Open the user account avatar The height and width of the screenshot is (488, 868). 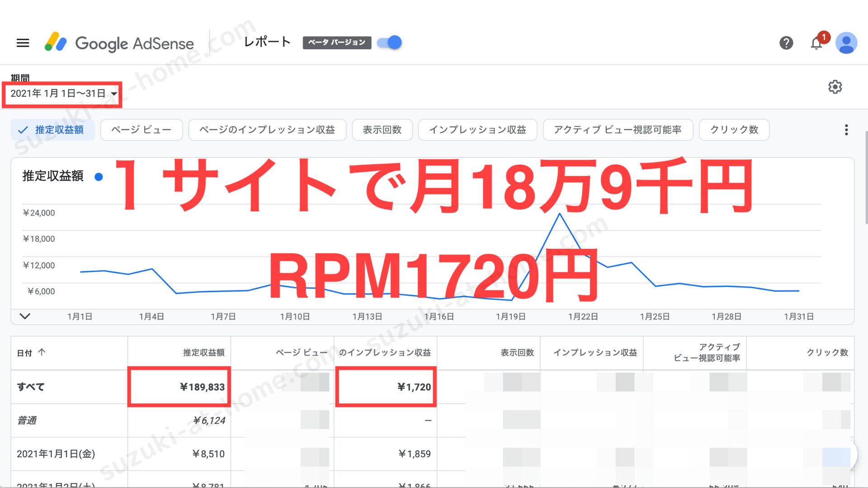tap(846, 43)
